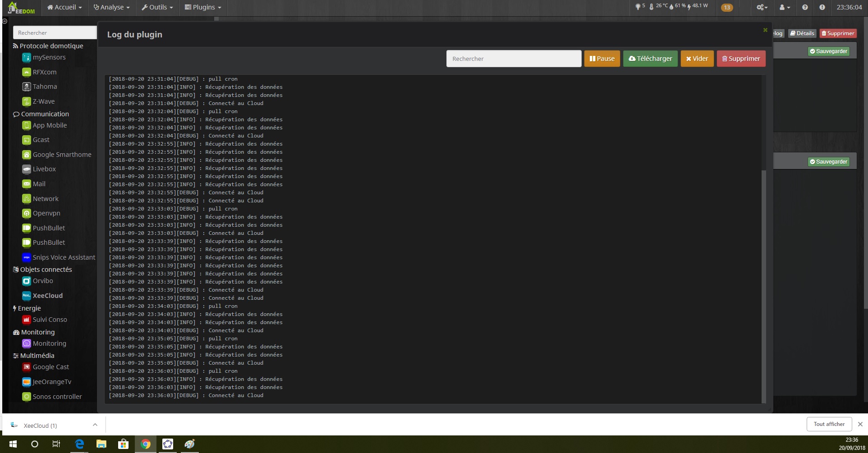Select the JeeOrangeTv plugin icon
868x453 pixels.
tap(27, 382)
